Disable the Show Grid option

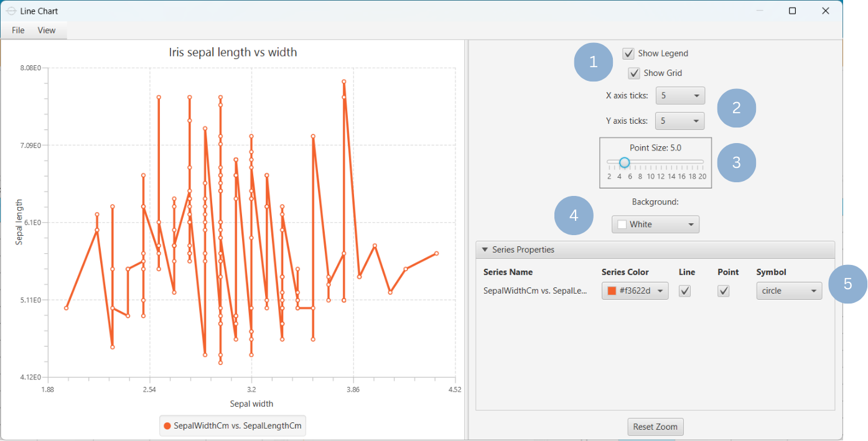pyautogui.click(x=634, y=73)
